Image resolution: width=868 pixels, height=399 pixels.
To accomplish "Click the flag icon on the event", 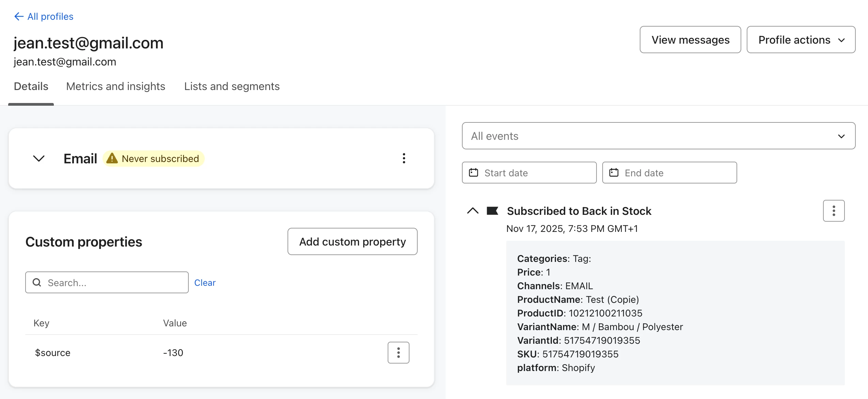I will (x=492, y=211).
